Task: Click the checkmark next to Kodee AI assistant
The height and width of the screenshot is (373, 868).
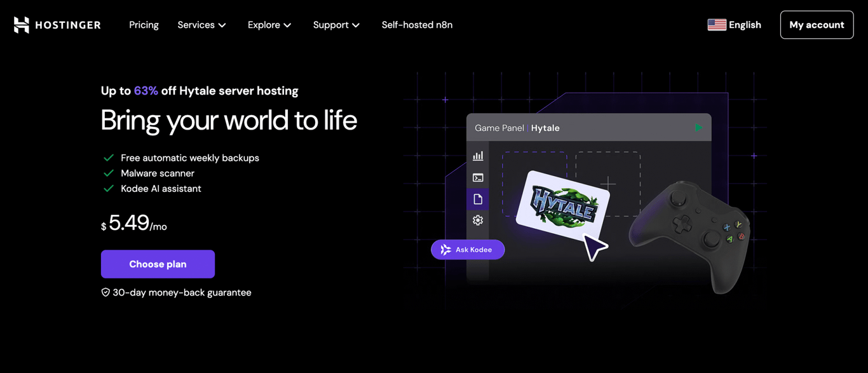Action: coord(108,188)
